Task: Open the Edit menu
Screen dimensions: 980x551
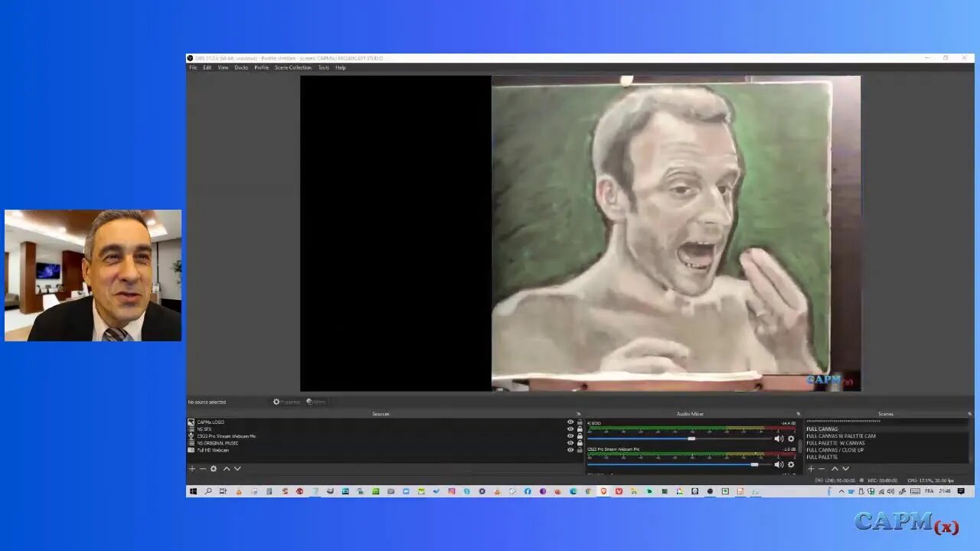Action: coord(207,67)
